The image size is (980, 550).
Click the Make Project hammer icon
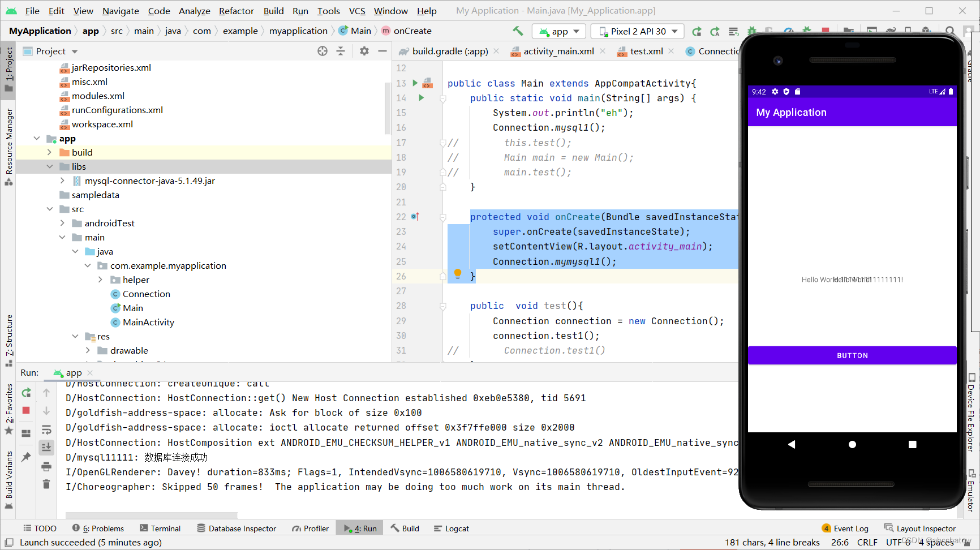click(518, 31)
